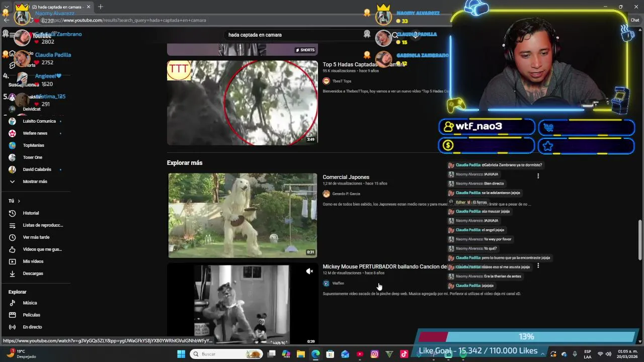Open Wefere news subscription channel
This screenshot has width=644, height=362.
click(x=35, y=133)
